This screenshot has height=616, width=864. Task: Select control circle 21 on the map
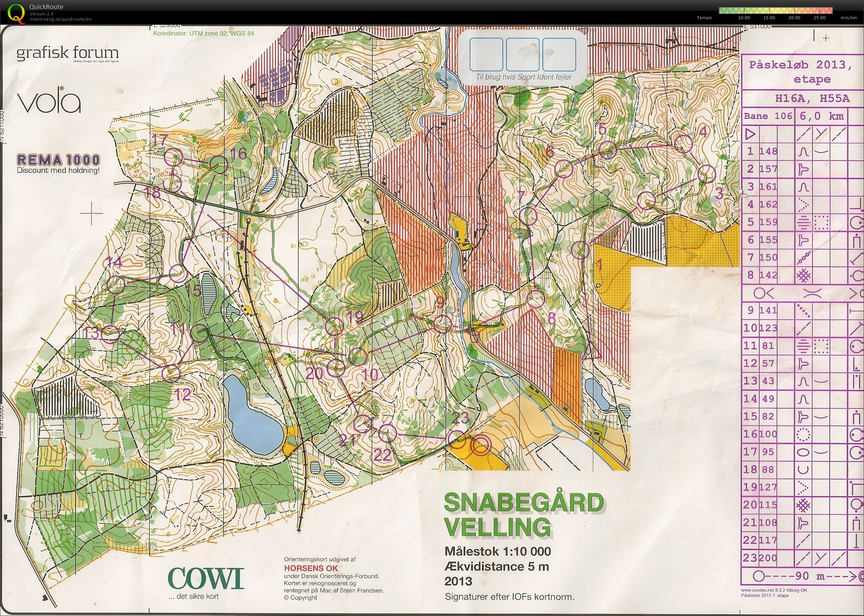362,424
